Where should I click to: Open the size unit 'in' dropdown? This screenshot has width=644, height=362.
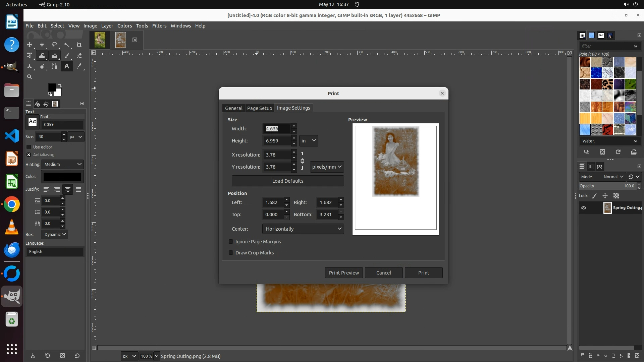coord(308,141)
